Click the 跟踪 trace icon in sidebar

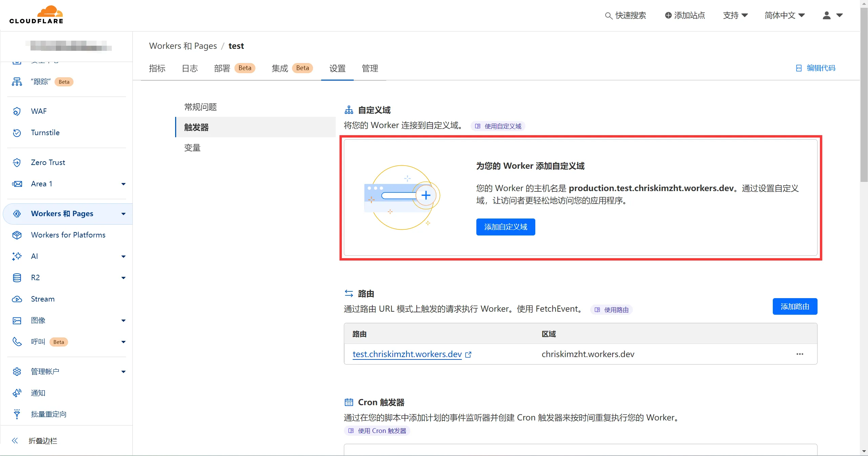17,82
